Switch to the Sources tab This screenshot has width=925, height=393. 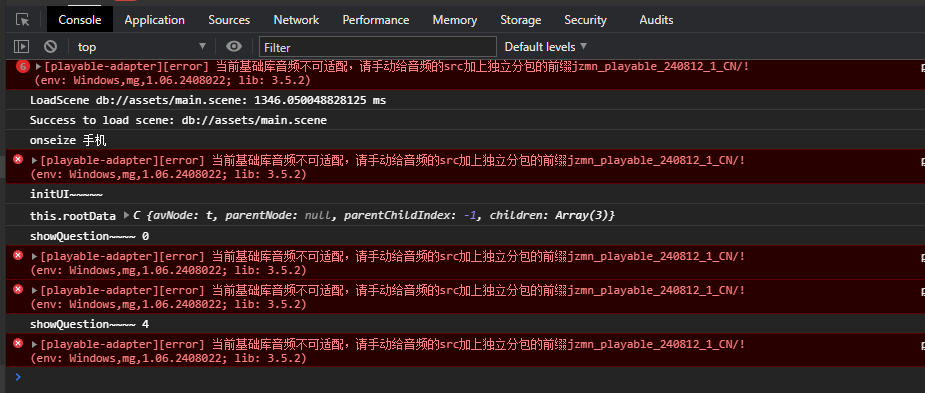tap(229, 20)
